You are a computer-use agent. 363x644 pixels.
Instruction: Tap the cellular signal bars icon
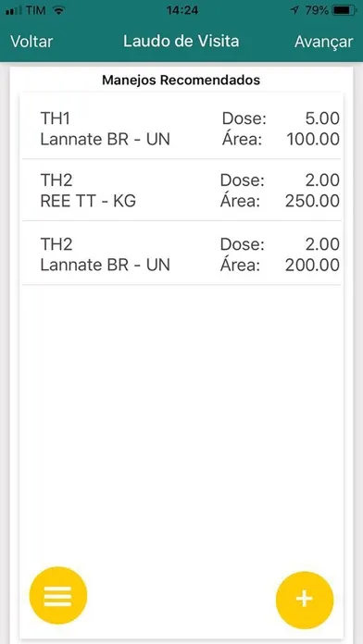14,11
